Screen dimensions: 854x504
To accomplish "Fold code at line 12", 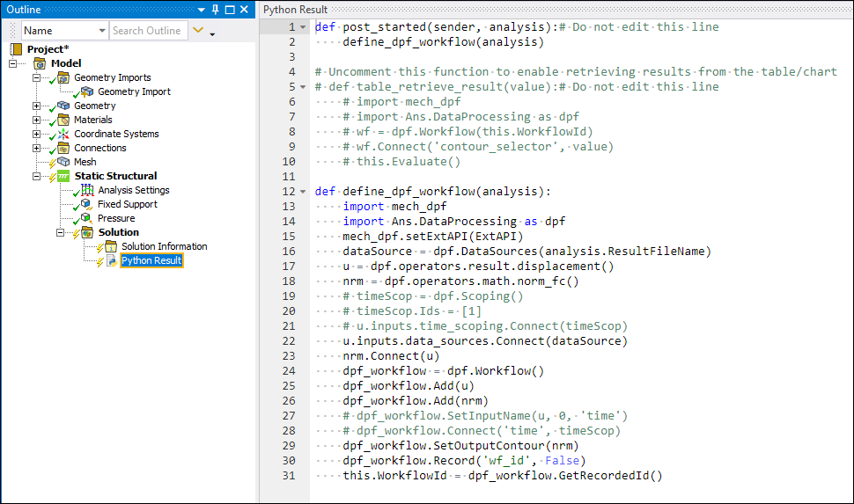I will tap(303, 192).
